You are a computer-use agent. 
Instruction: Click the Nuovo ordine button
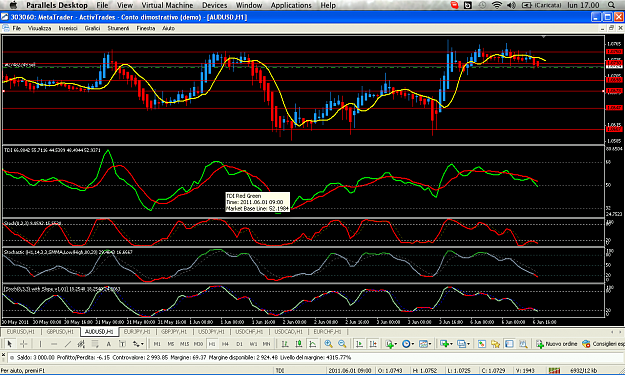556,344
